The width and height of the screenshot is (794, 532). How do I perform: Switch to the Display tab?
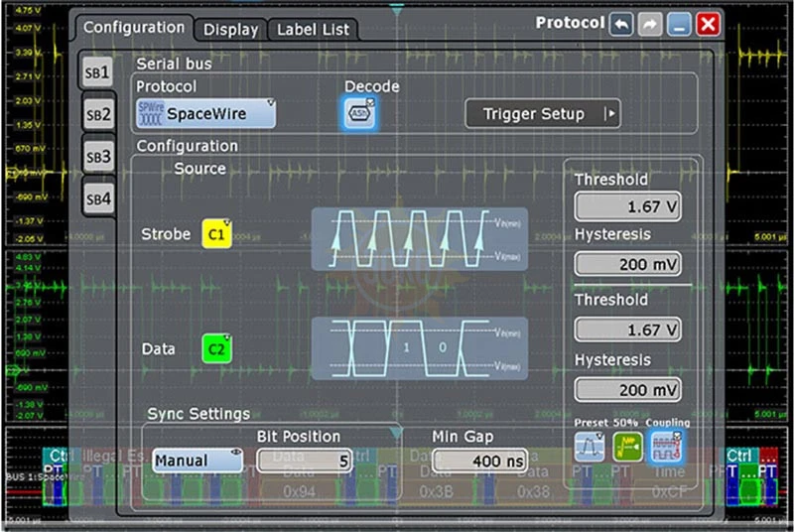coord(230,30)
